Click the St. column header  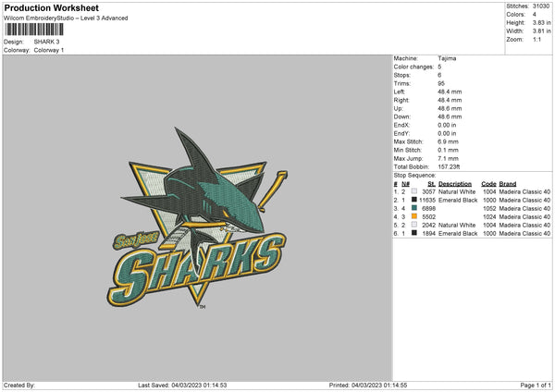pyautogui.click(x=431, y=183)
